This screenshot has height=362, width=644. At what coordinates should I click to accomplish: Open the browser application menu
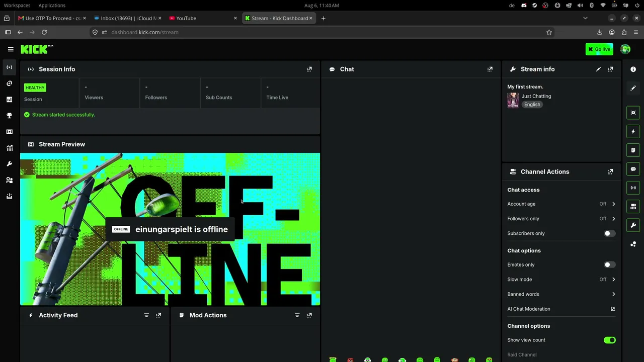(x=636, y=32)
